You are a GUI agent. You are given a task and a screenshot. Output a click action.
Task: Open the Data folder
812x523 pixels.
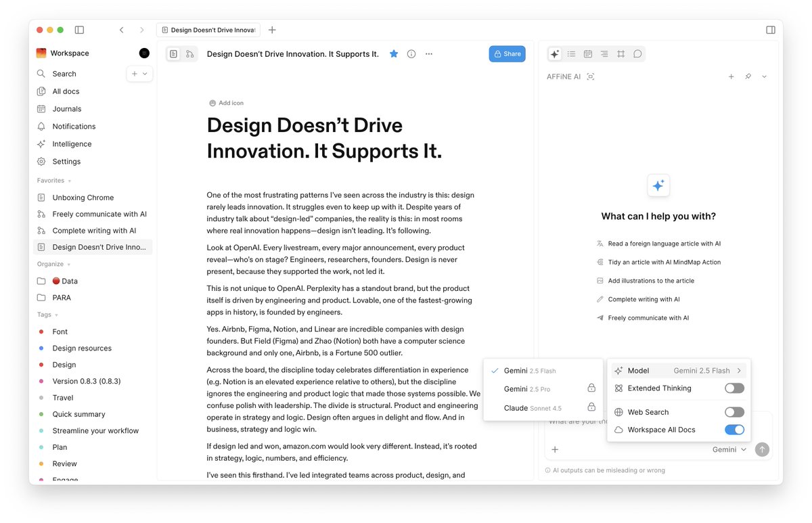point(93,281)
